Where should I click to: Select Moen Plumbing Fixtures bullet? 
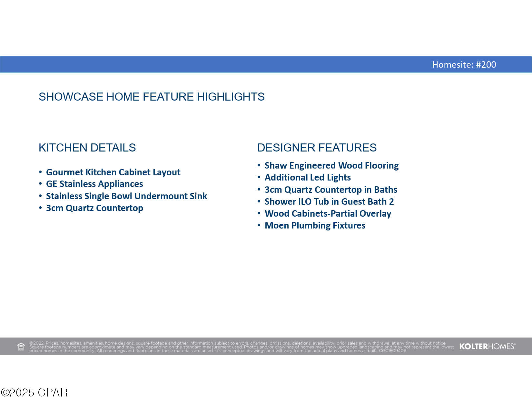point(315,226)
